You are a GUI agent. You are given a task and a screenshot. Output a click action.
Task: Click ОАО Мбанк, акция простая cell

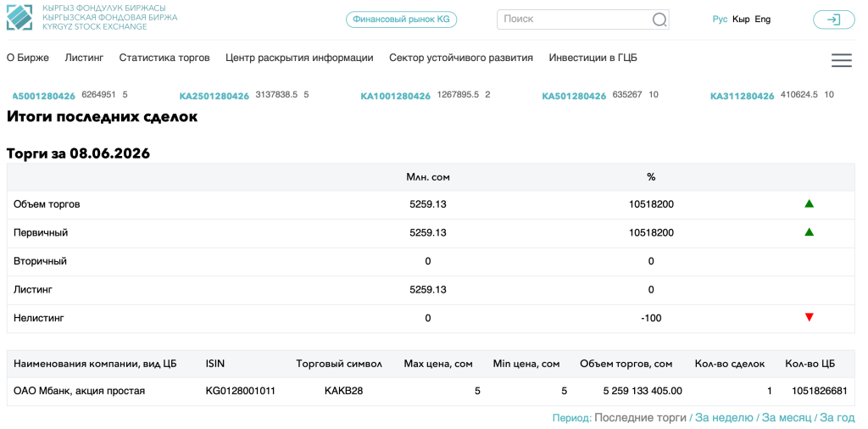(79, 392)
